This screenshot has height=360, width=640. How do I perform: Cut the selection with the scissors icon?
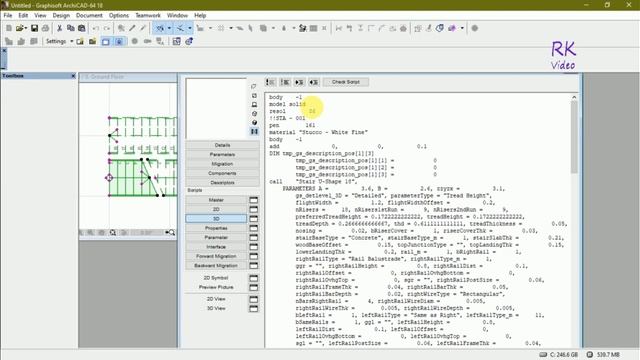(x=60, y=28)
